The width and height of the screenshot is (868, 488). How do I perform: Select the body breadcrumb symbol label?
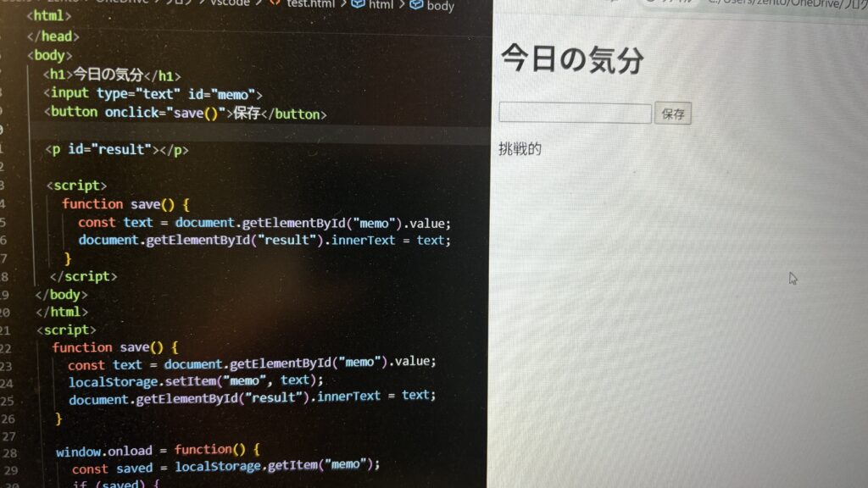tap(440, 6)
